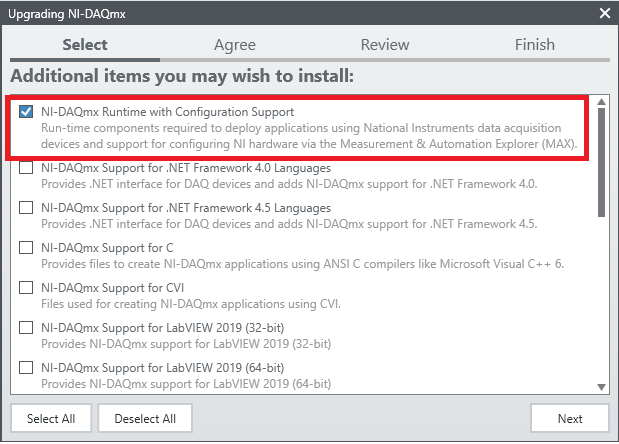This screenshot has width=619, height=444.
Task: Enable NI-DAQmx Support for CVI
Action: tap(27, 287)
